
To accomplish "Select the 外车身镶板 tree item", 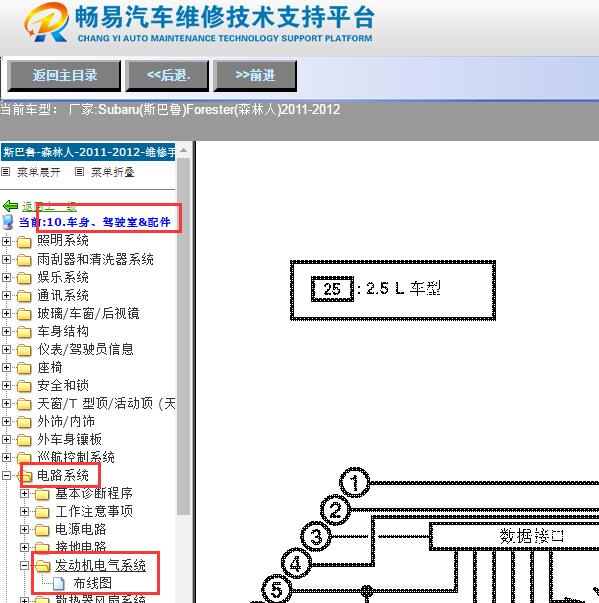I will (70, 439).
